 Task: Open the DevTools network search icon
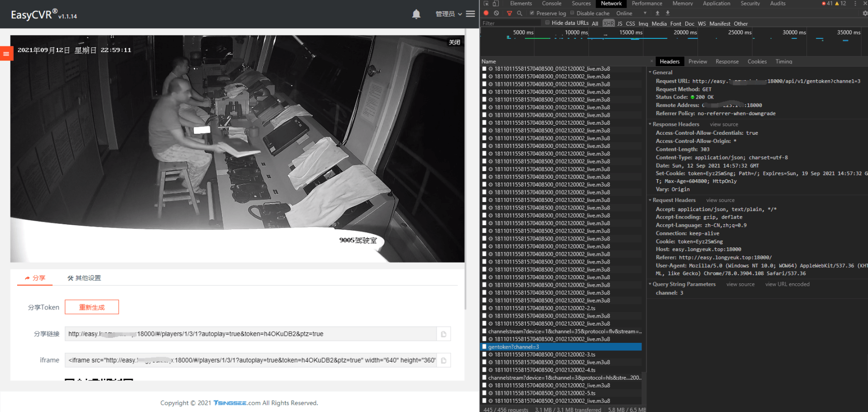tap(519, 13)
